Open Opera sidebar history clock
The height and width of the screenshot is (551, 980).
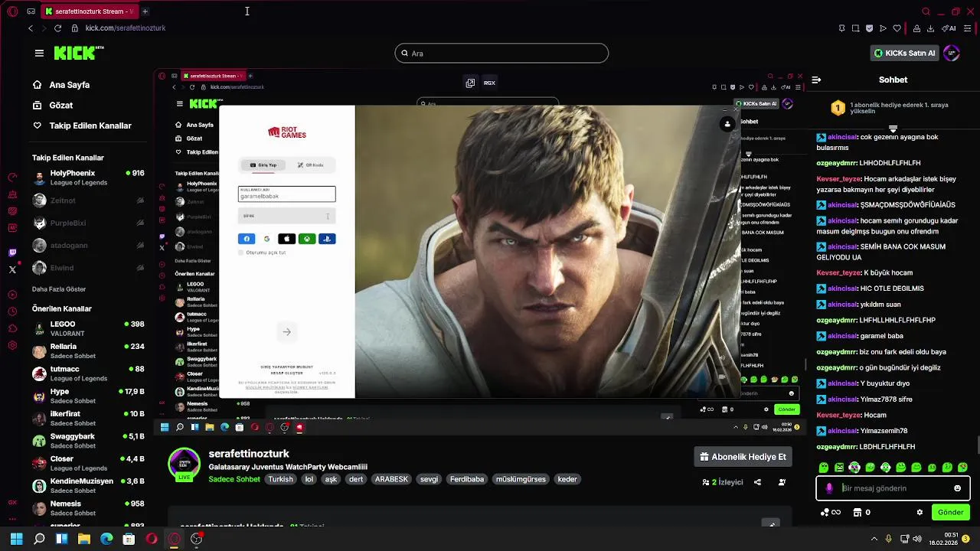pos(12,311)
